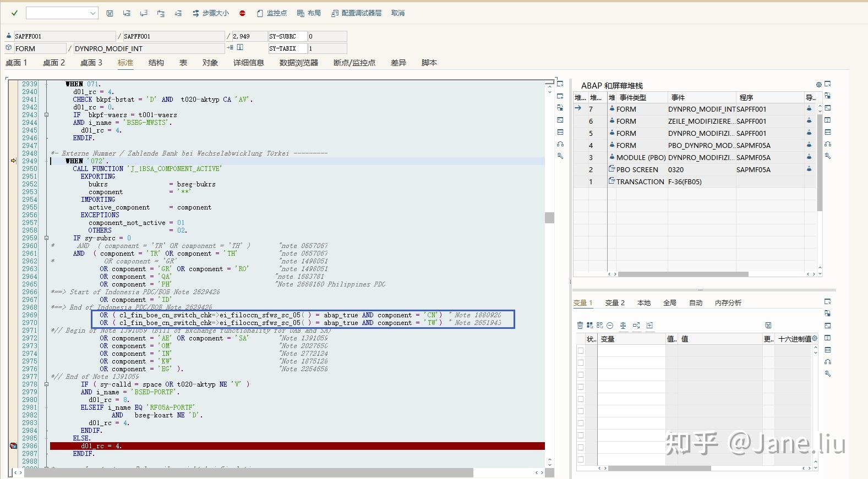This screenshot has height=479, width=868.
Task: Click the scales compare icon in variables toolbar
Action: tap(623, 326)
